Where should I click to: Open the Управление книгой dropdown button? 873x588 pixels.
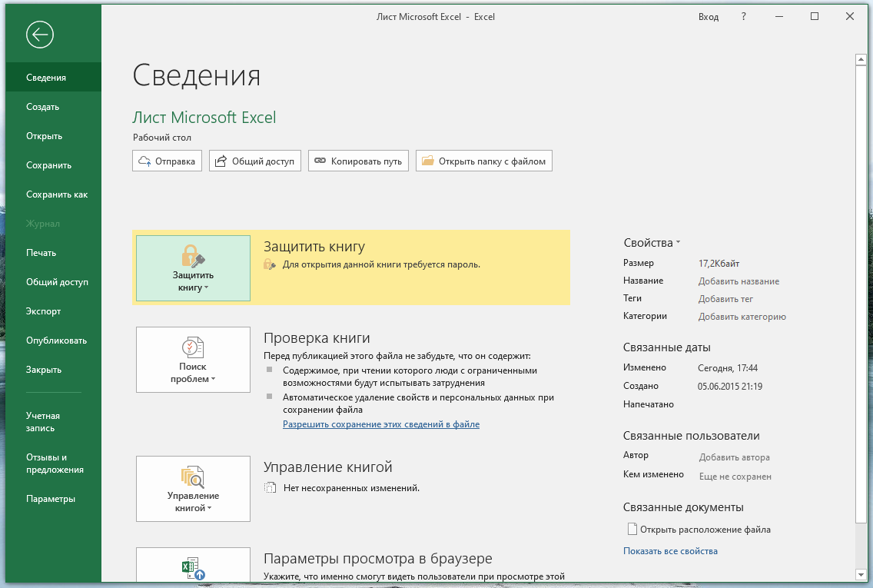pyautogui.click(x=193, y=489)
